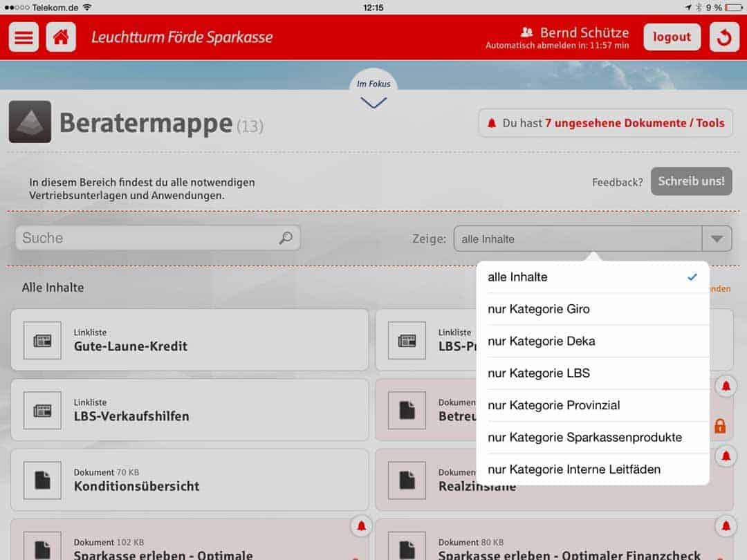This screenshot has height=560, width=747.
Task: Open the Konditionsübersicht document icon
Action: (42, 480)
